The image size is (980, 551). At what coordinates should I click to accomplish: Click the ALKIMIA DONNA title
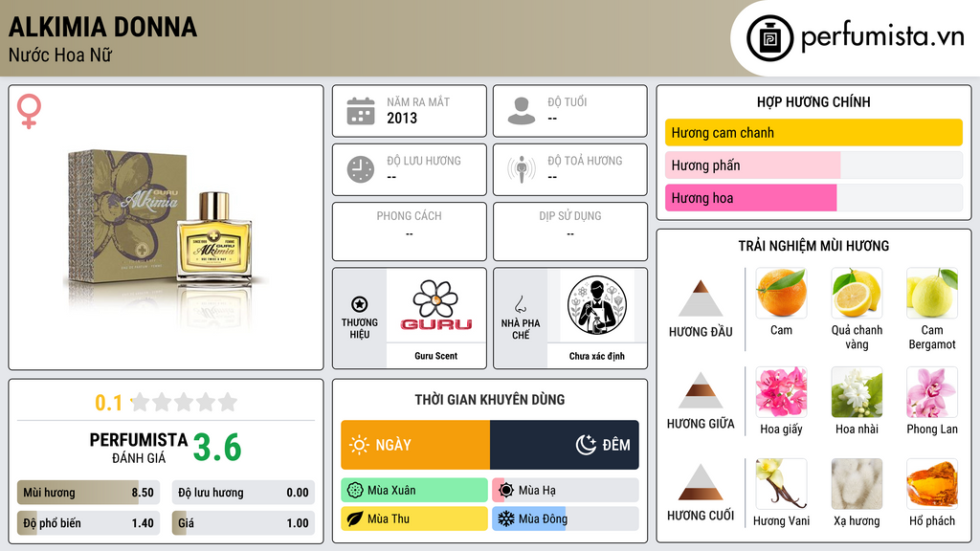point(102,27)
